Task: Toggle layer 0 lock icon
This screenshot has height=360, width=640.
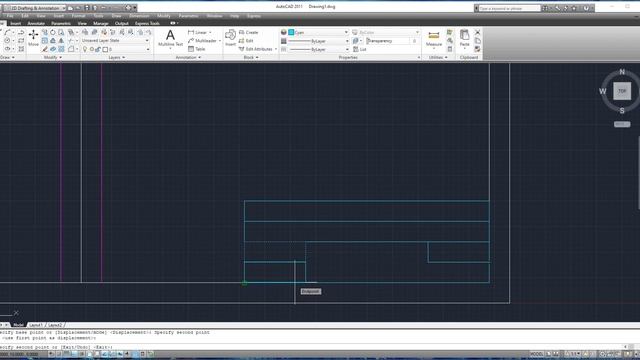Action: click(98, 49)
